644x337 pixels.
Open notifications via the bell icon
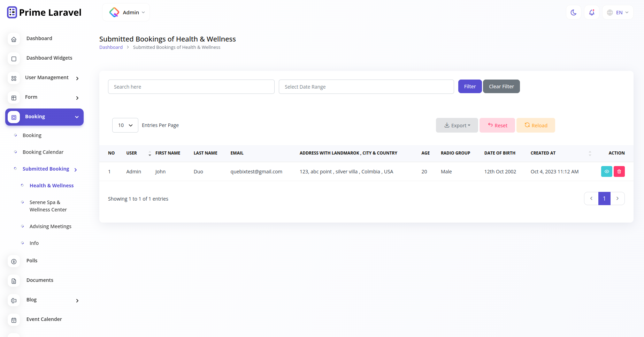click(x=591, y=12)
